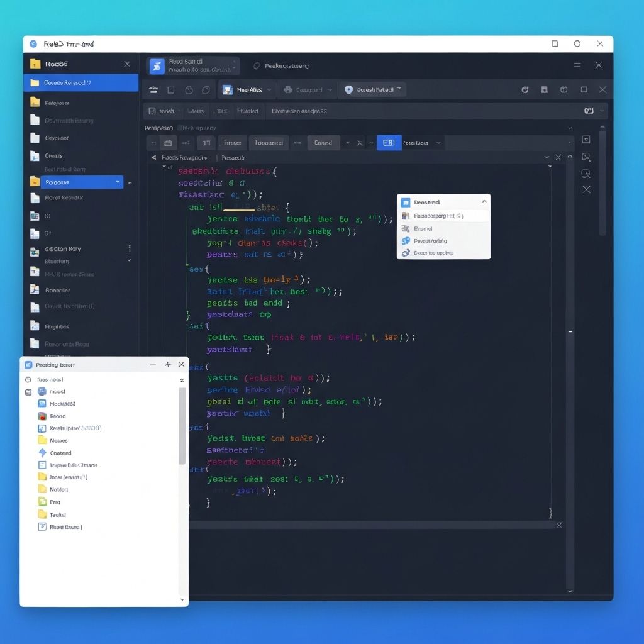Click the save-like icon next to 'torleb'

click(152, 111)
